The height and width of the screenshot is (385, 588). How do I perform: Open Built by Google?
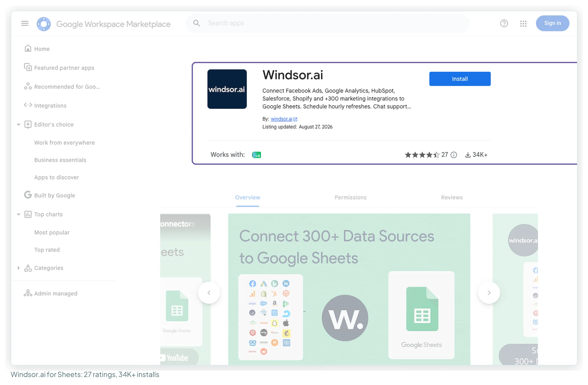click(55, 196)
